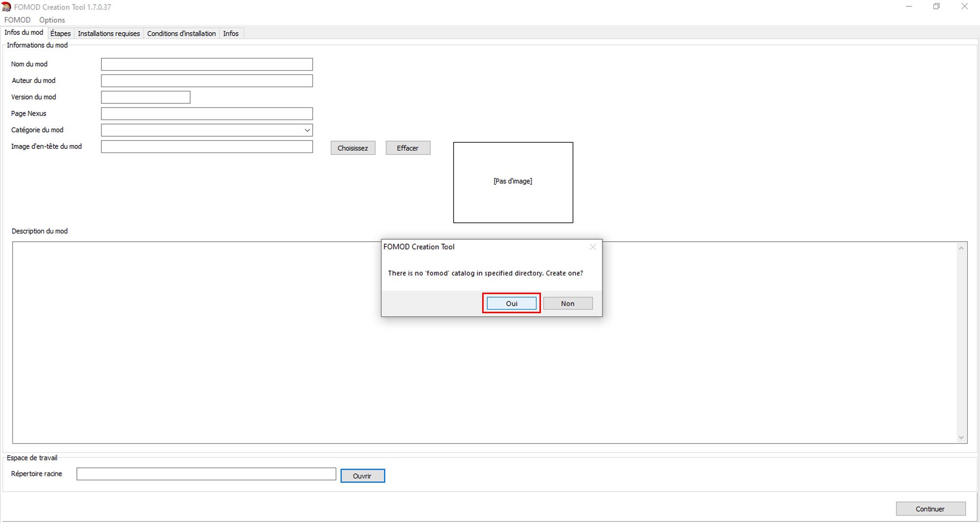
Task: Focus the Image d'en-tête du mod field
Action: point(207,147)
